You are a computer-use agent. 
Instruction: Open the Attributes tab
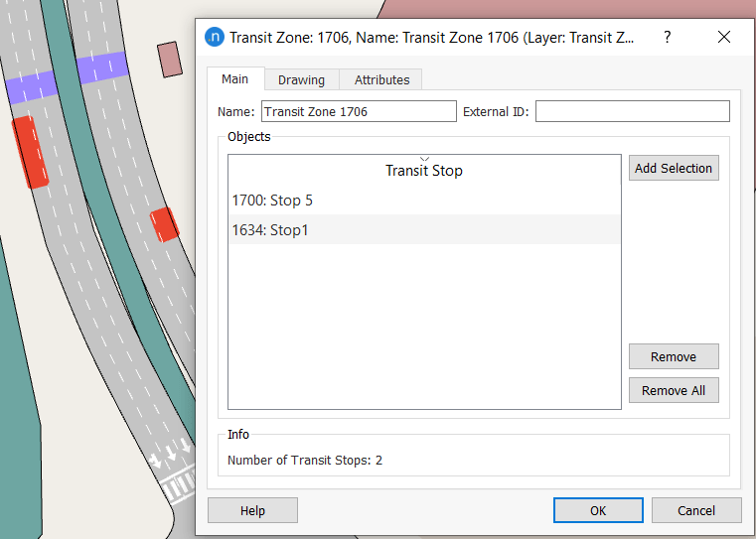(381, 80)
